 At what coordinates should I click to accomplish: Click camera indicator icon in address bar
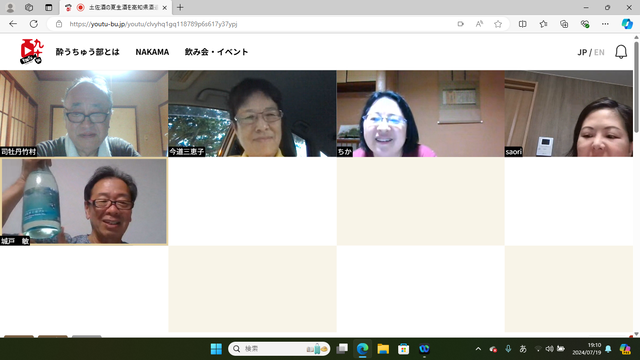tap(460, 24)
